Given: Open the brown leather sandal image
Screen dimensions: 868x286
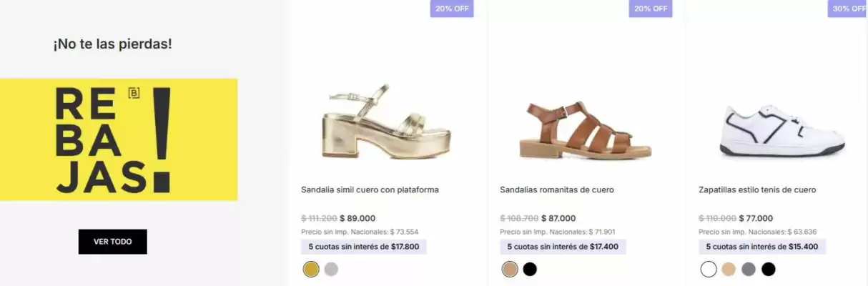Looking at the screenshot, I should (x=585, y=130).
